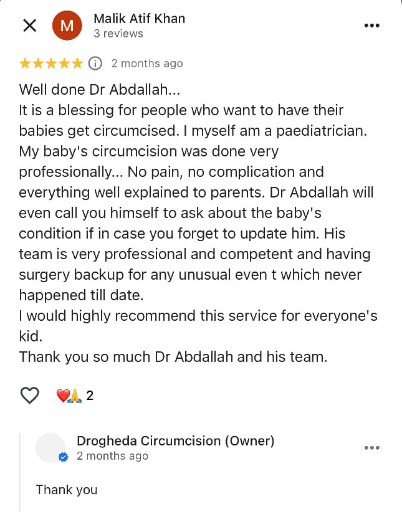The height and width of the screenshot is (532, 402).
Task: Click the blue verified badge icon
Action: 63,457
